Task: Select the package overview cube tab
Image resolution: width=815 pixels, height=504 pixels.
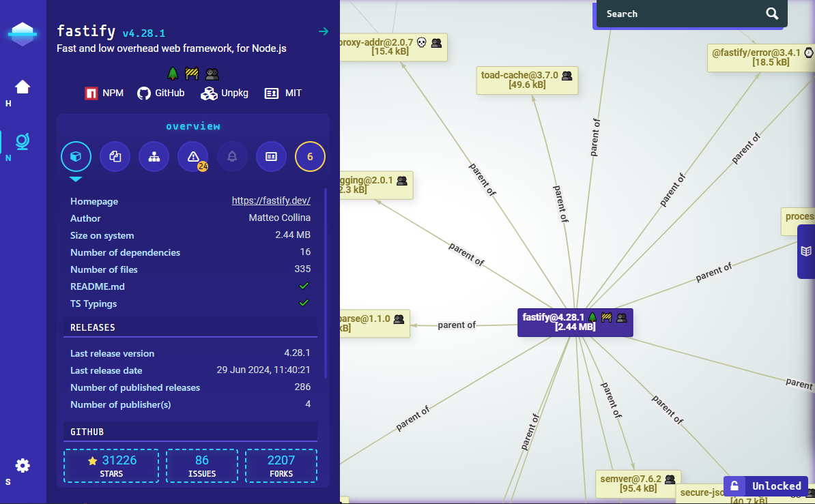Action: coord(76,156)
